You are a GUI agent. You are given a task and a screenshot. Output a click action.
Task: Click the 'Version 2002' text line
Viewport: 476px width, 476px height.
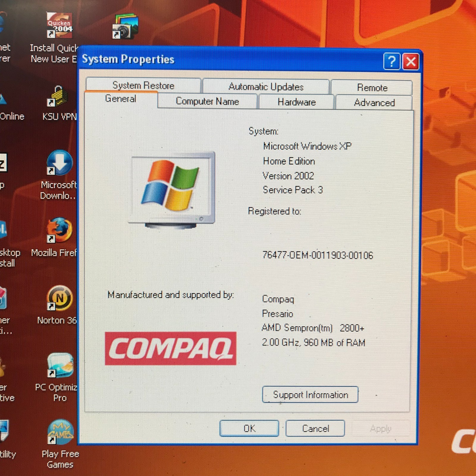[x=288, y=176]
